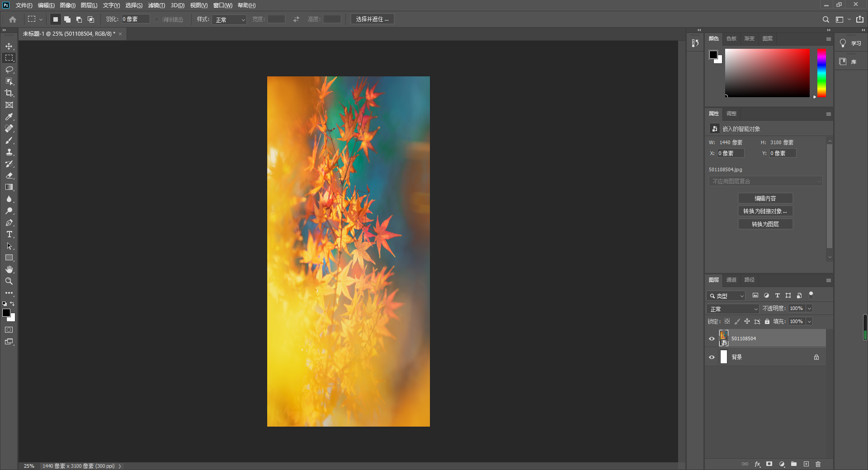Select the Object Selection tool
Viewport: 868px width, 470px height.
click(9, 81)
